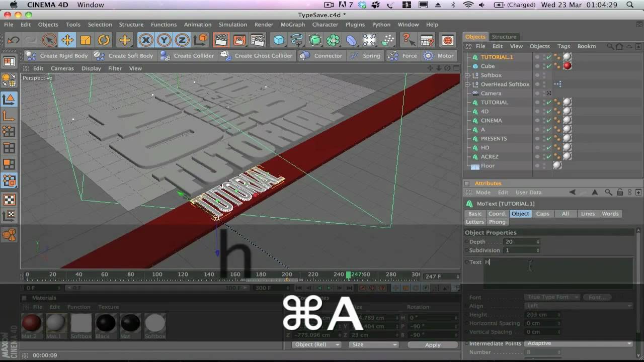Select the Floor object in Objects list
The image size is (644, 362).
(x=488, y=165)
